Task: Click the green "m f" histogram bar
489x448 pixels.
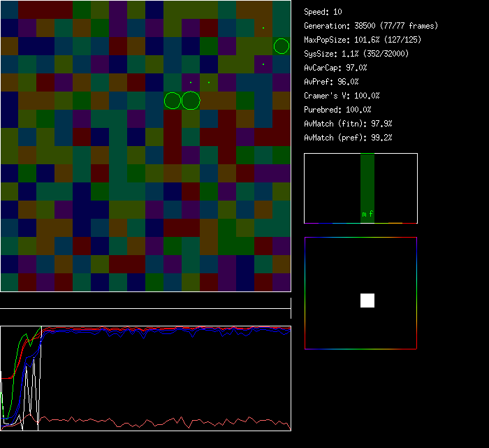Action: (x=367, y=189)
